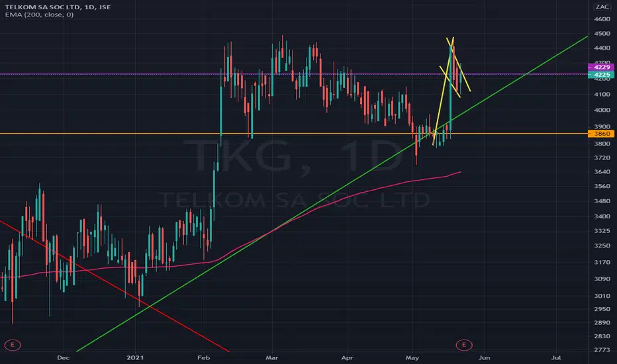Click the 4100 price axis value

tap(602, 95)
